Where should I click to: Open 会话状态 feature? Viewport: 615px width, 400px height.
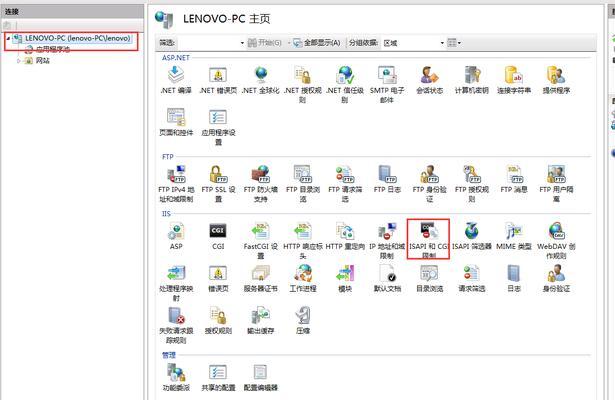click(429, 80)
